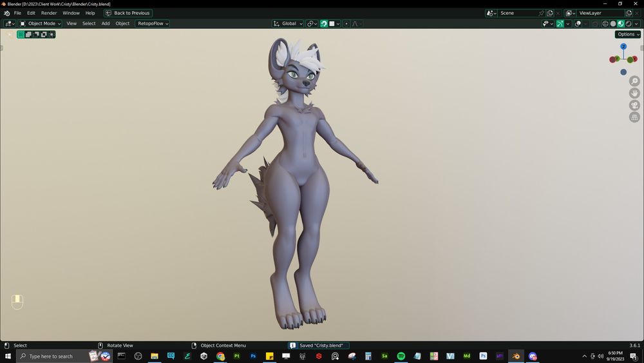Open the gizmo options dropdown arrow
The width and height of the screenshot is (644, 363).
(568, 23)
